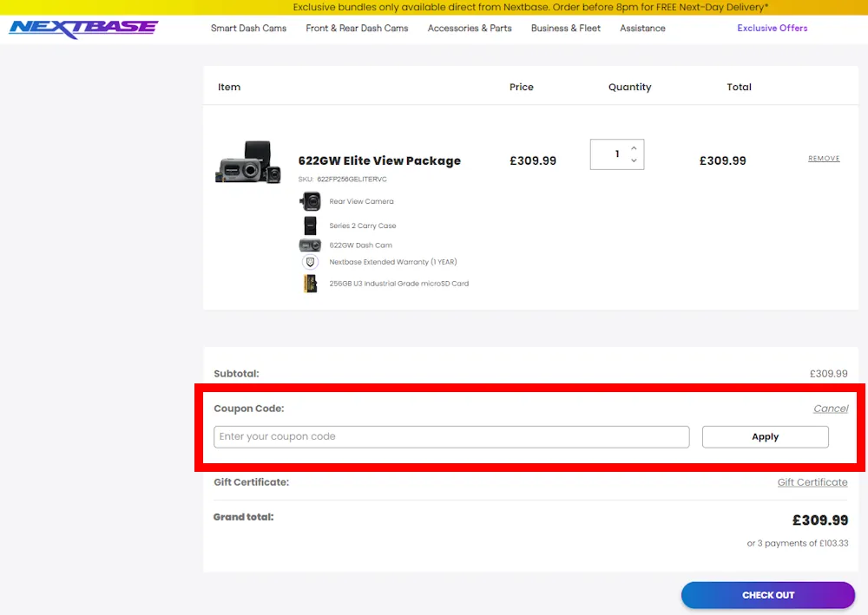Click the 622GW Dash Cam icon
This screenshot has width=868, height=615.
pyautogui.click(x=310, y=245)
